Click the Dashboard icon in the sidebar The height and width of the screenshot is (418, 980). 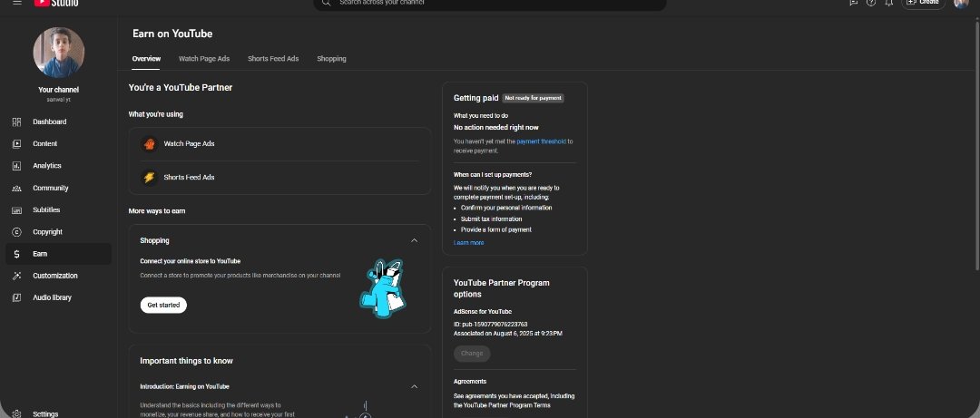pos(17,122)
